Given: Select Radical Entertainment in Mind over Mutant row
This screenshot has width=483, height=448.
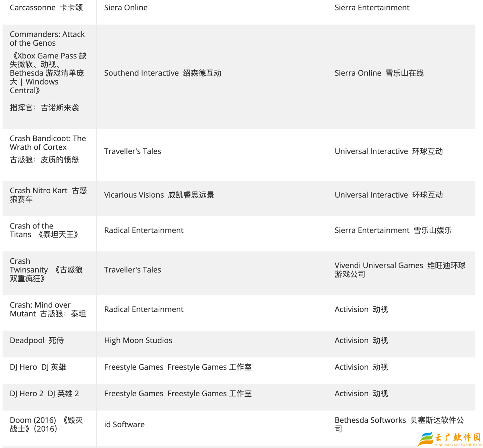Looking at the screenshot, I should [x=144, y=309].
